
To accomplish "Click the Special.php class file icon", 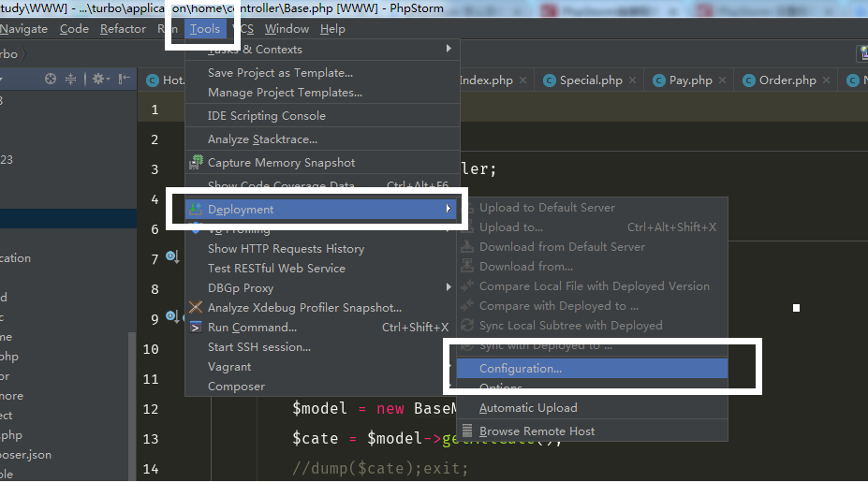I will (x=549, y=80).
